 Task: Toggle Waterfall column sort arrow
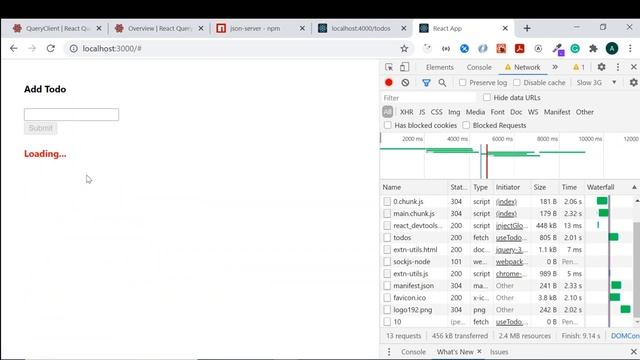click(x=634, y=187)
